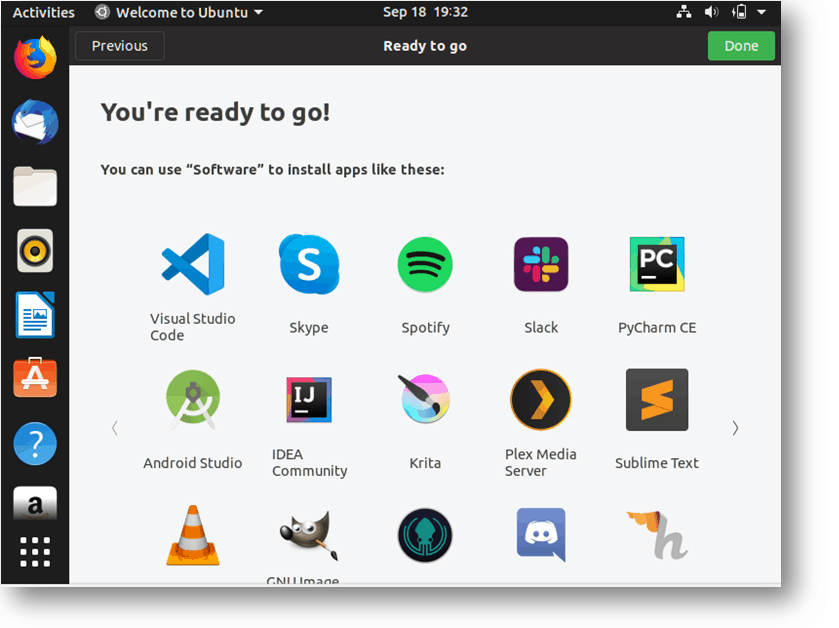Viewport: 839px width, 628px height.
Task: Choose the Spotify app icon
Action: point(425,264)
